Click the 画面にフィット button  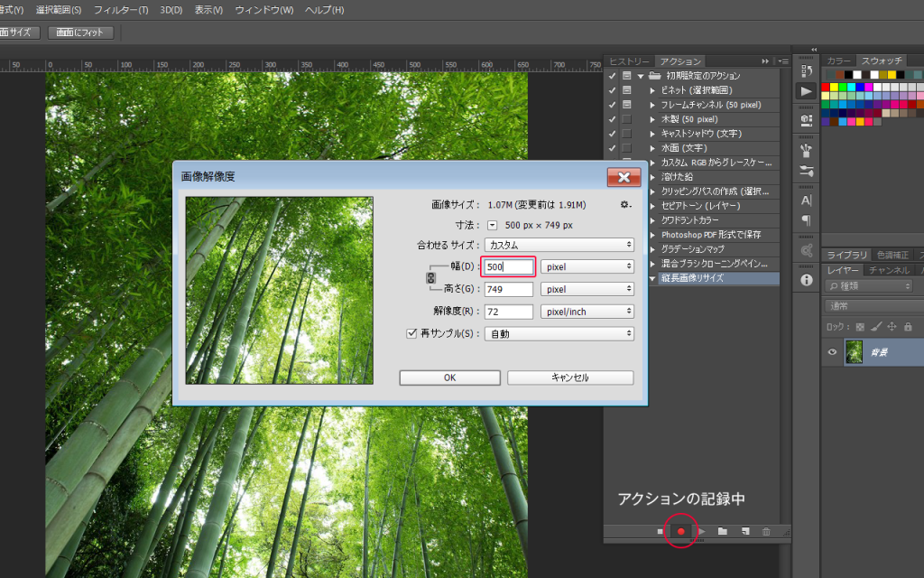coord(80,33)
